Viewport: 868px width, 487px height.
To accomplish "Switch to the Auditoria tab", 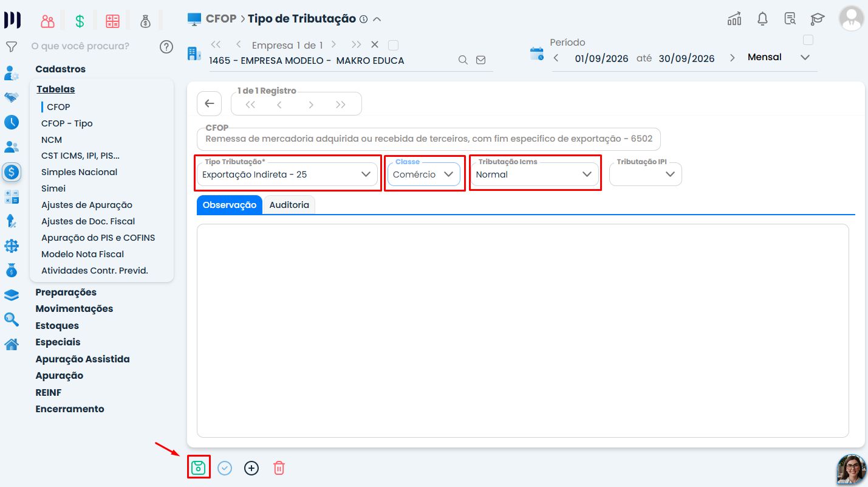I will 289,205.
